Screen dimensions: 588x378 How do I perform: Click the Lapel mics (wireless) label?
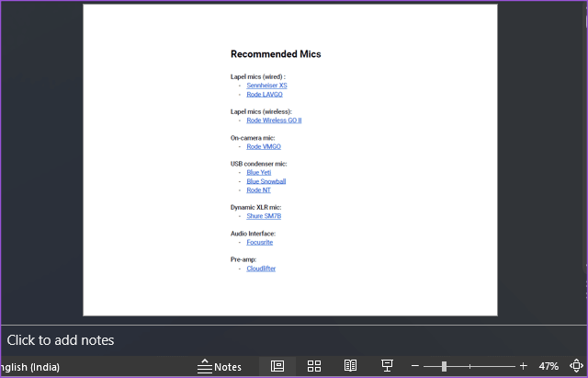coord(261,112)
